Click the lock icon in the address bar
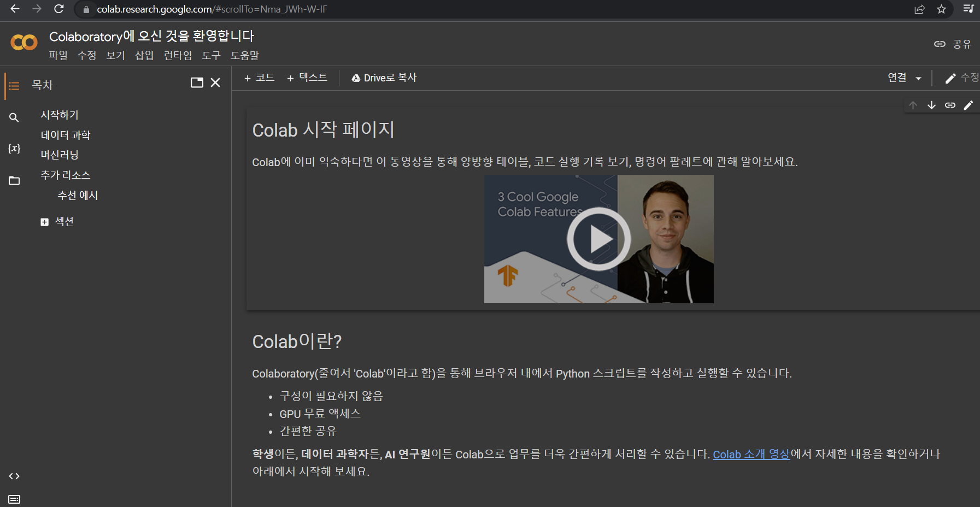 (86, 9)
